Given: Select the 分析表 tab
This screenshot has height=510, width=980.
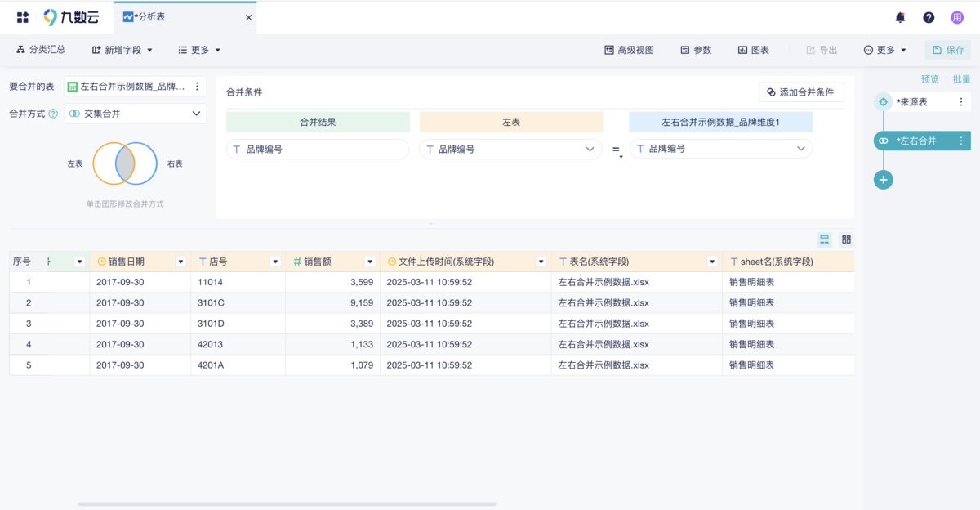Looking at the screenshot, I should click(x=149, y=17).
